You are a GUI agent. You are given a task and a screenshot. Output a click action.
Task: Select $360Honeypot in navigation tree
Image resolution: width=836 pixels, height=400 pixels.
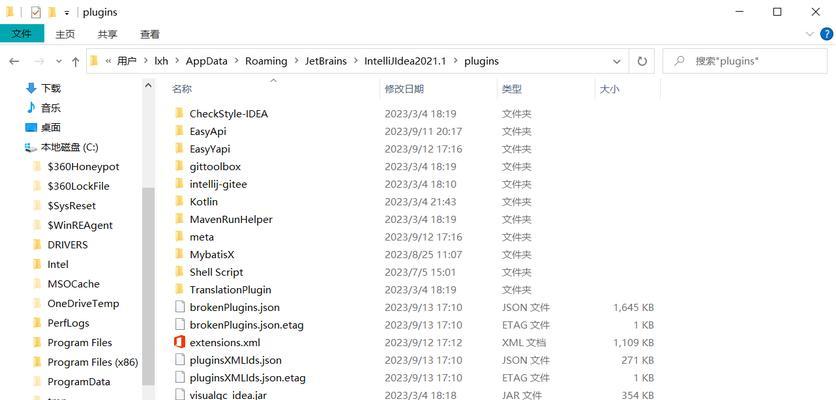tap(83, 166)
